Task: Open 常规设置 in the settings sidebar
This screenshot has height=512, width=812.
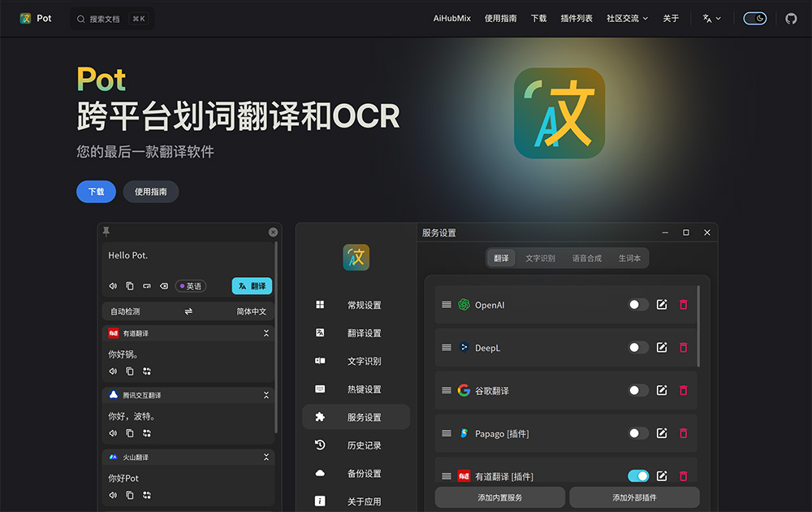Action: [x=356, y=305]
